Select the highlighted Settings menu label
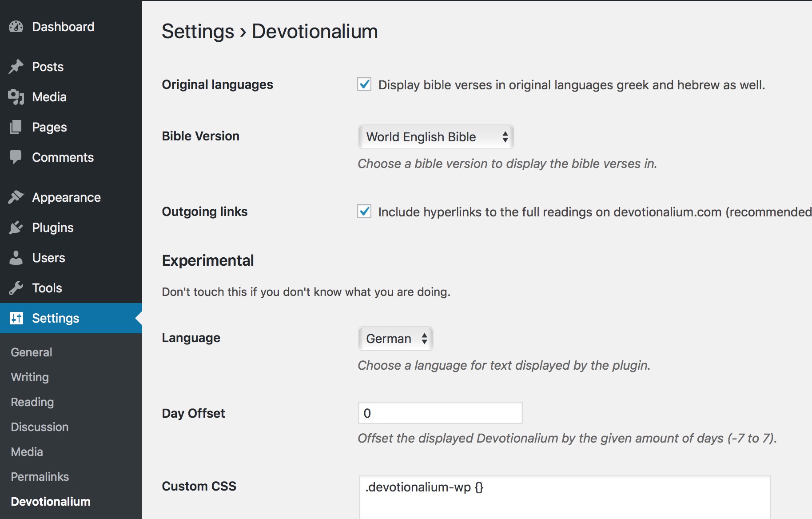 point(56,318)
